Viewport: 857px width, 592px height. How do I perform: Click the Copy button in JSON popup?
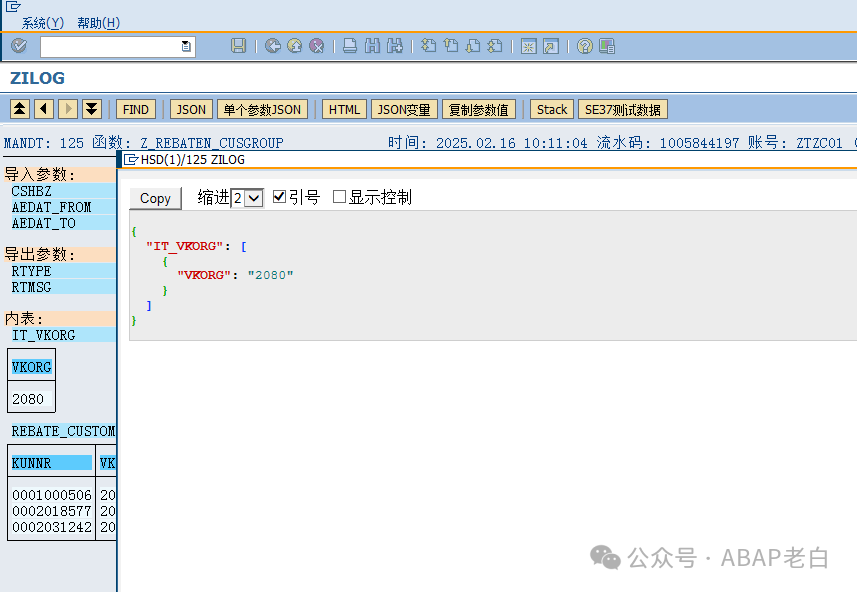[155, 198]
